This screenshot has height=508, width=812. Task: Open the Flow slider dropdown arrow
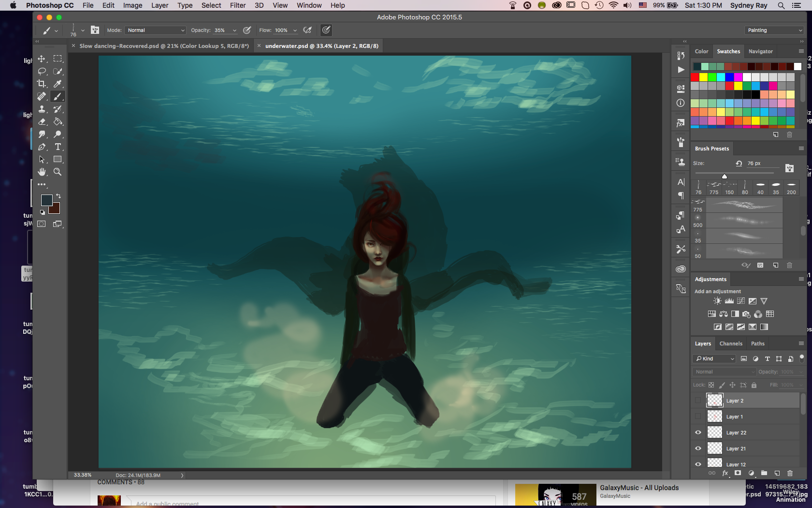295,30
